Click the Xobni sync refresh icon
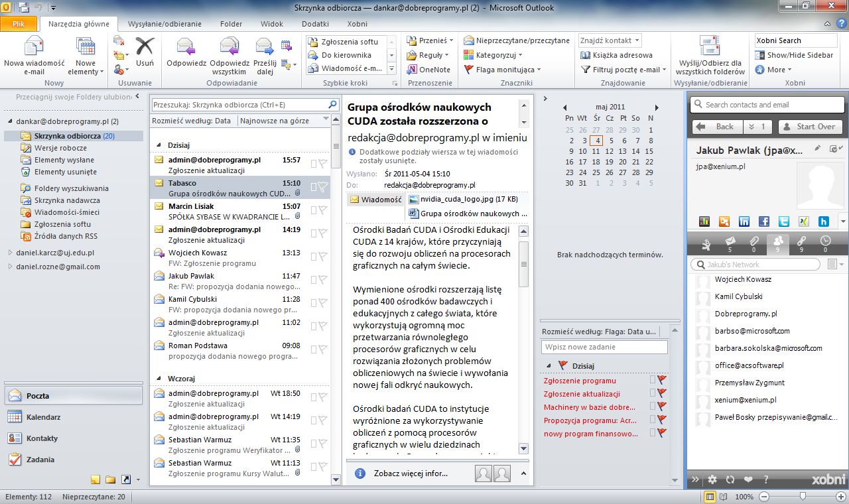 click(730, 479)
